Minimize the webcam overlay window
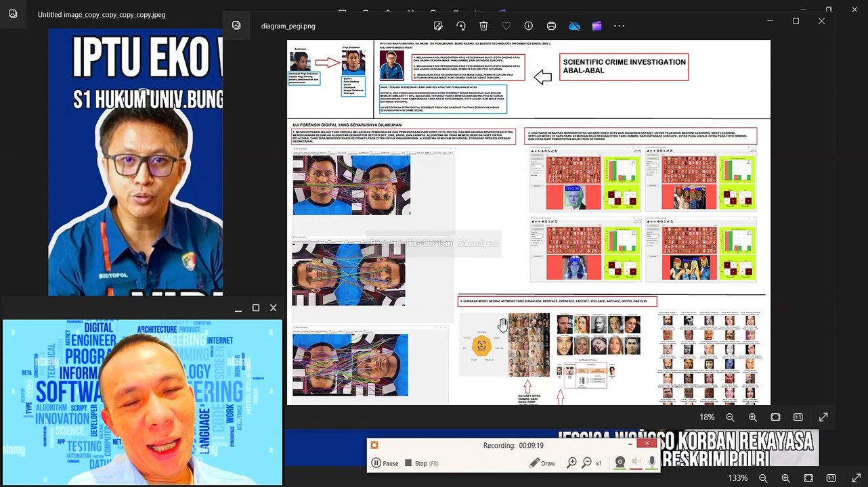This screenshot has height=487, width=868. tap(238, 309)
